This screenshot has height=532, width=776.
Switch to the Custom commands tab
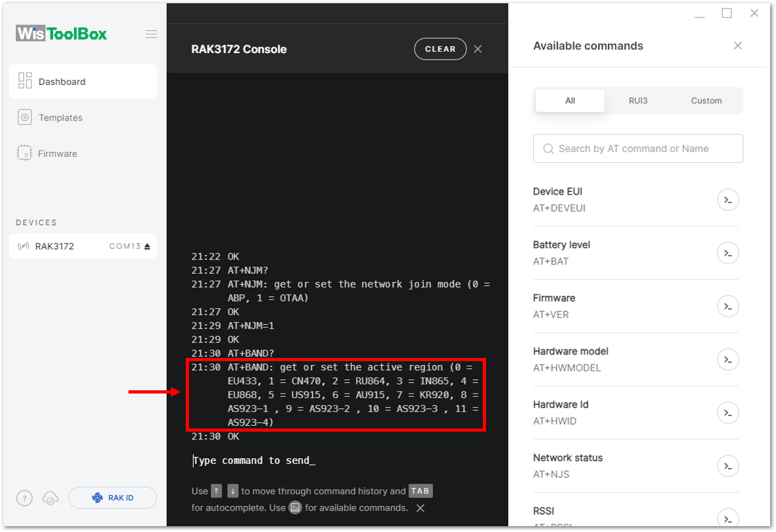click(706, 100)
